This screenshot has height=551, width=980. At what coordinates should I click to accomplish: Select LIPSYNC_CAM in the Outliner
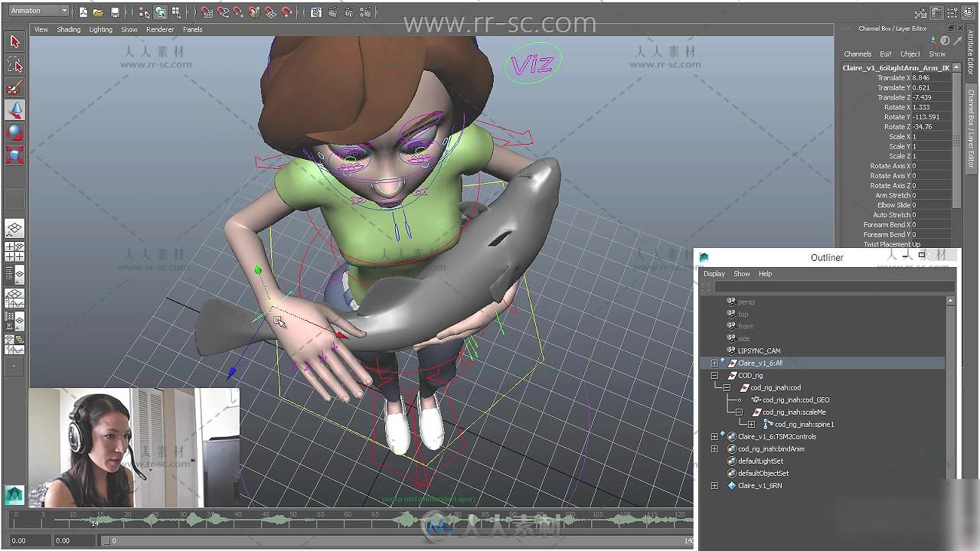[x=759, y=351]
